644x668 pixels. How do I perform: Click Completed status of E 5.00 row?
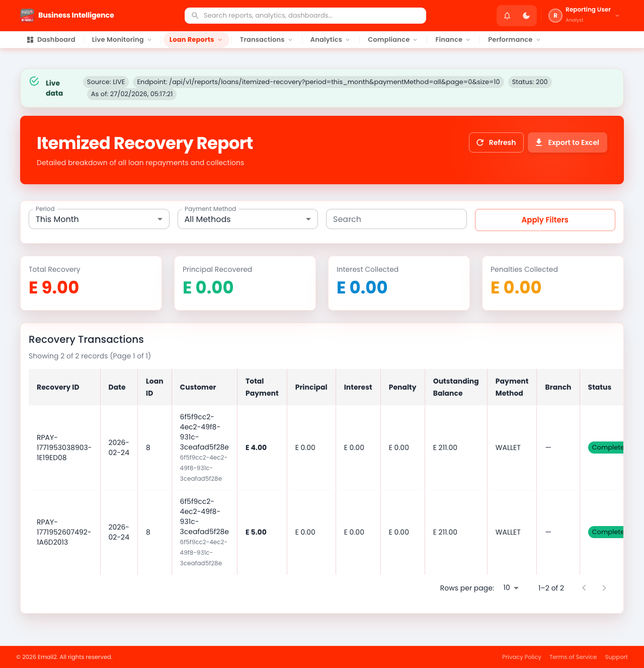pos(606,532)
